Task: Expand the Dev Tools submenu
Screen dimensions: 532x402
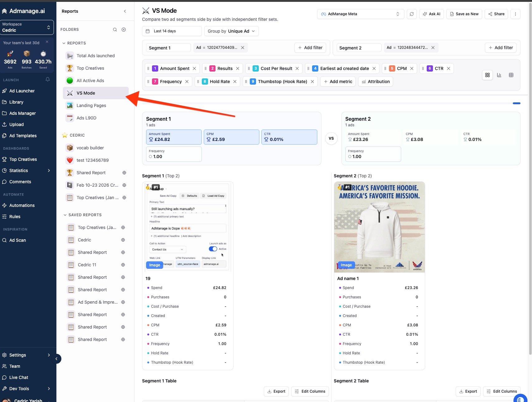Action: 49,389
